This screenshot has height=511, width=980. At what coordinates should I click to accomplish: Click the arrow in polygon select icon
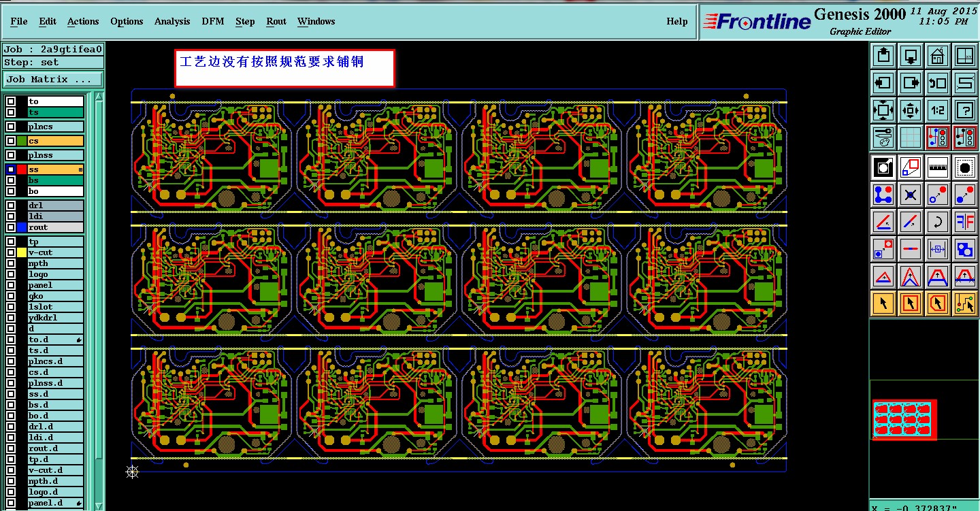(938, 303)
